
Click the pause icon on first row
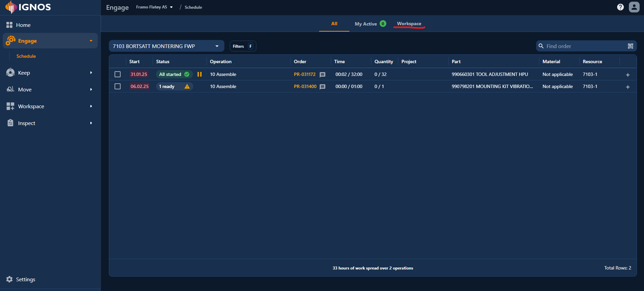point(200,74)
